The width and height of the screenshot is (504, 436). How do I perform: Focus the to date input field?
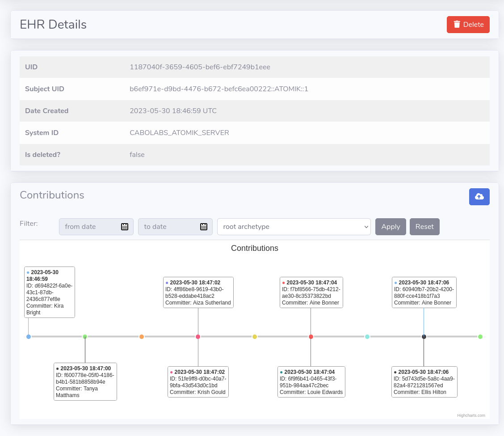click(x=168, y=227)
